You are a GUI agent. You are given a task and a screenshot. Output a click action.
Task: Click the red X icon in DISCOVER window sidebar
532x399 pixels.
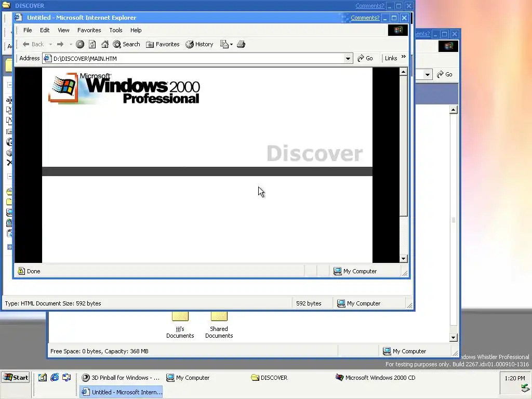pyautogui.click(x=9, y=163)
